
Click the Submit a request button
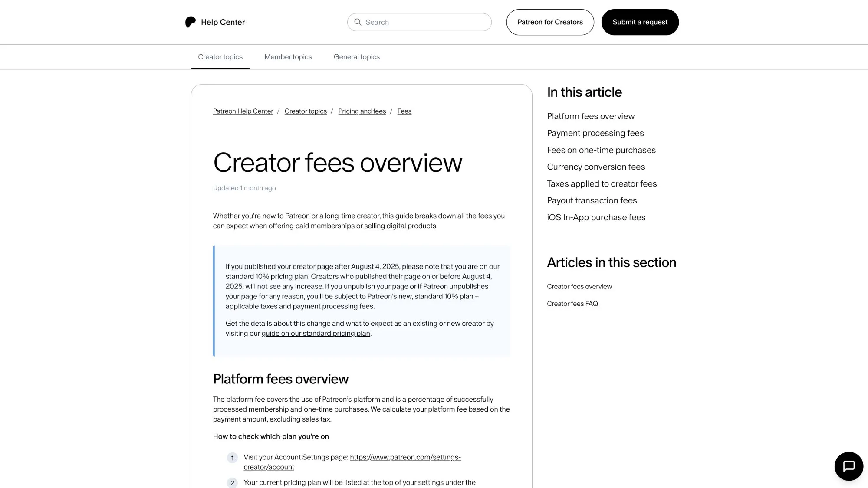640,22
